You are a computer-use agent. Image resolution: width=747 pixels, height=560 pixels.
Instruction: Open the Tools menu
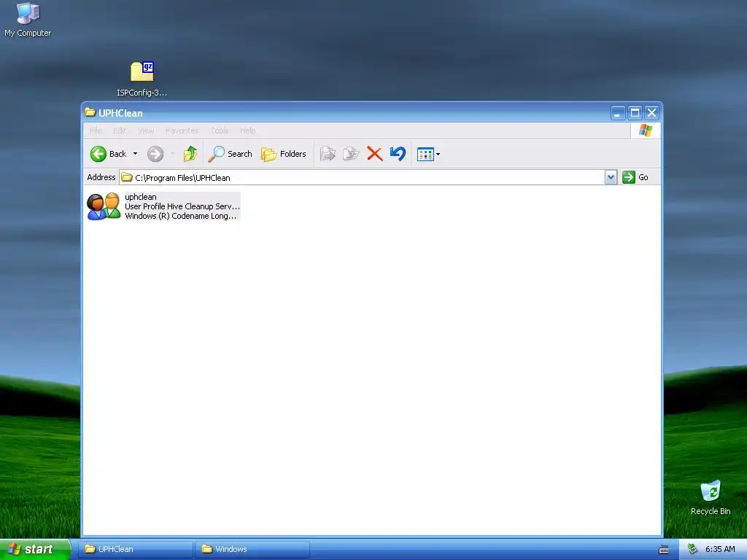click(x=220, y=131)
